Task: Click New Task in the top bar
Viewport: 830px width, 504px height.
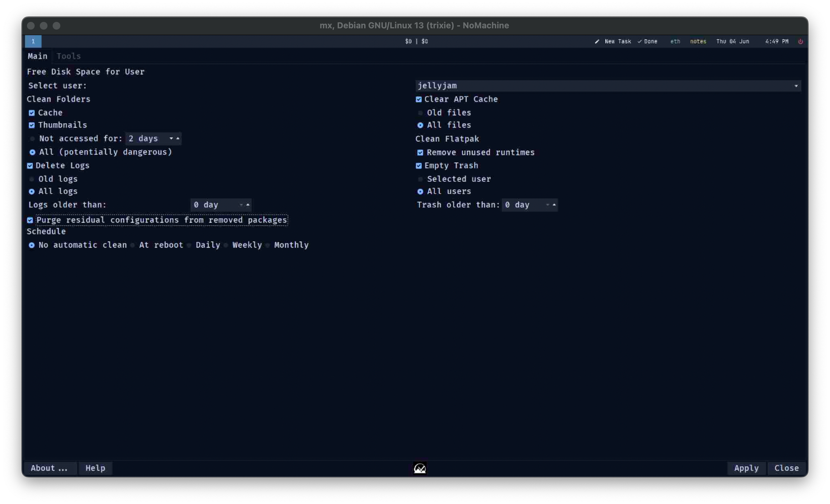Action: pyautogui.click(x=618, y=41)
